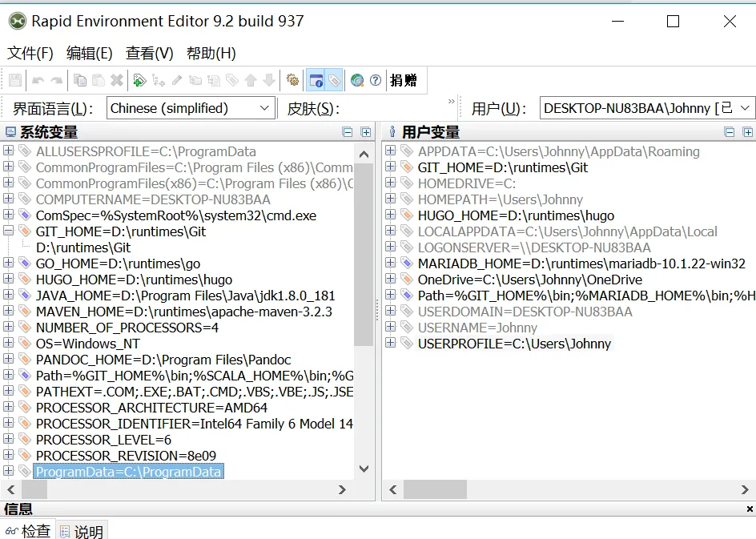Select NUMBER_OF_PROCESSORS=4 row
Viewport: 756px width, 539px height.
pos(127,328)
